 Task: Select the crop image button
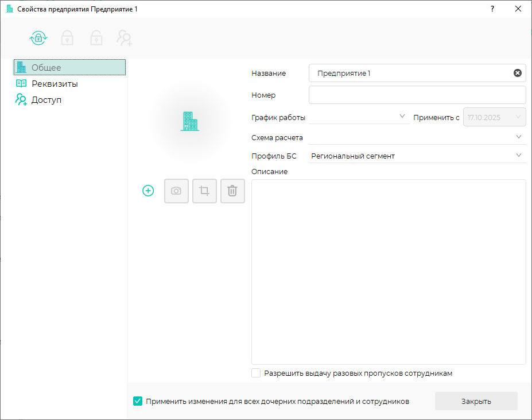204,191
